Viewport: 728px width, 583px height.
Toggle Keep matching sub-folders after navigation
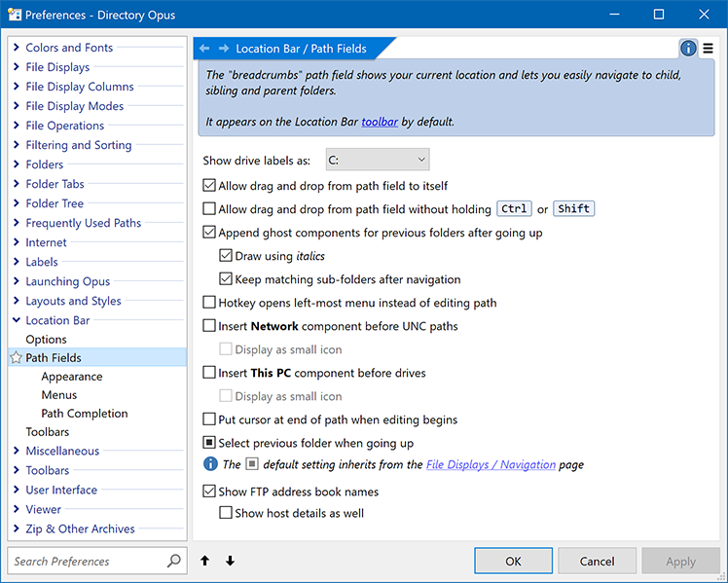pos(226,279)
